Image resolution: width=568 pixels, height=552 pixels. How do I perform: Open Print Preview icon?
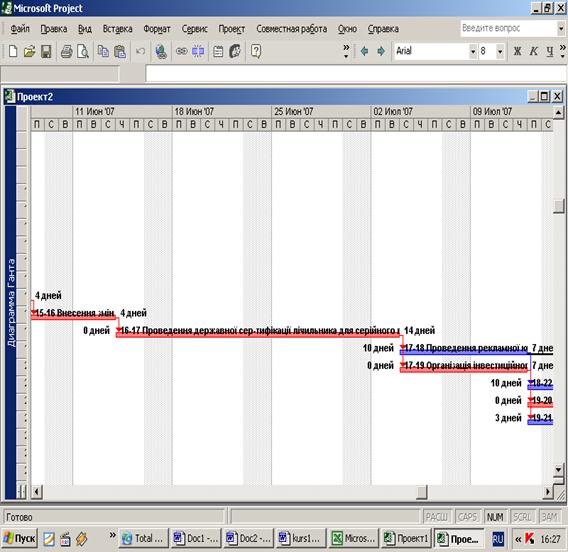[83, 51]
